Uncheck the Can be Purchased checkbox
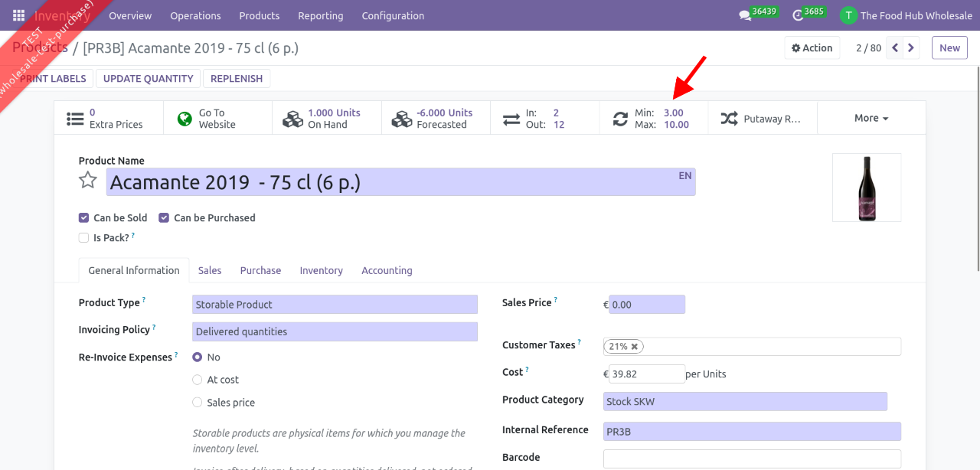Viewport: 980px width, 470px height. point(164,218)
